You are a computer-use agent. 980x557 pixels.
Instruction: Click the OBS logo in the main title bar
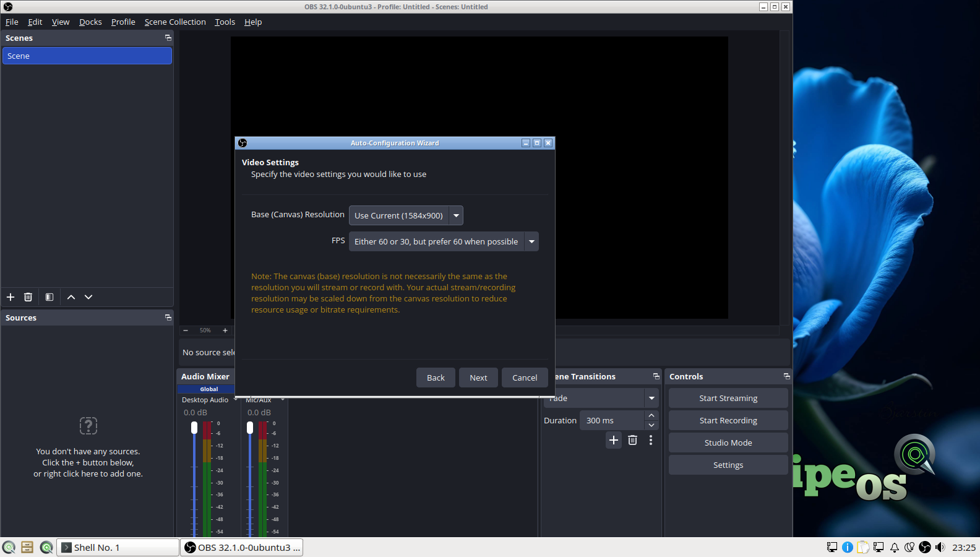point(8,7)
